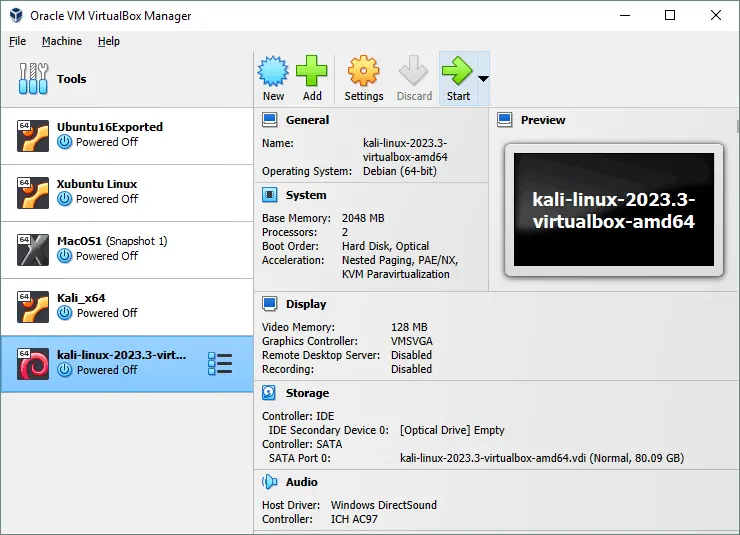The height and width of the screenshot is (535, 740).
Task: Click the Xubuntu Linux OS icon
Action: click(33, 193)
